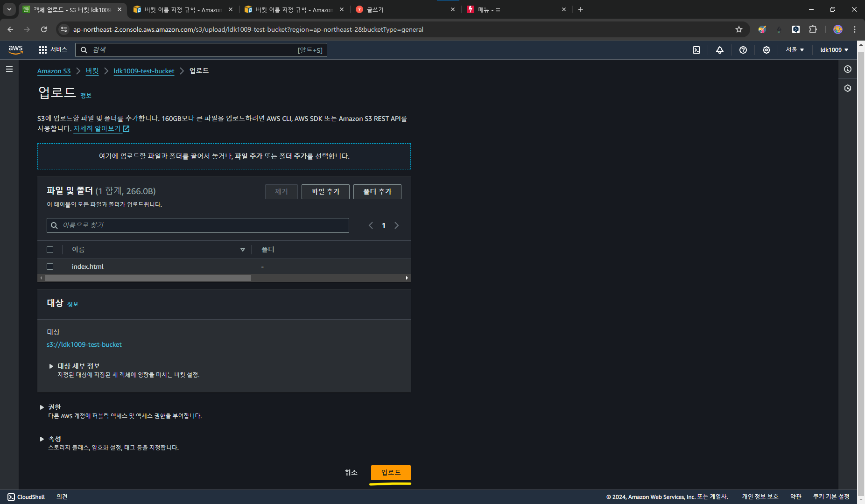Screen dimensions: 865x504
Task: Expand 대상 세부 정보 section
Action: [x=51, y=366]
